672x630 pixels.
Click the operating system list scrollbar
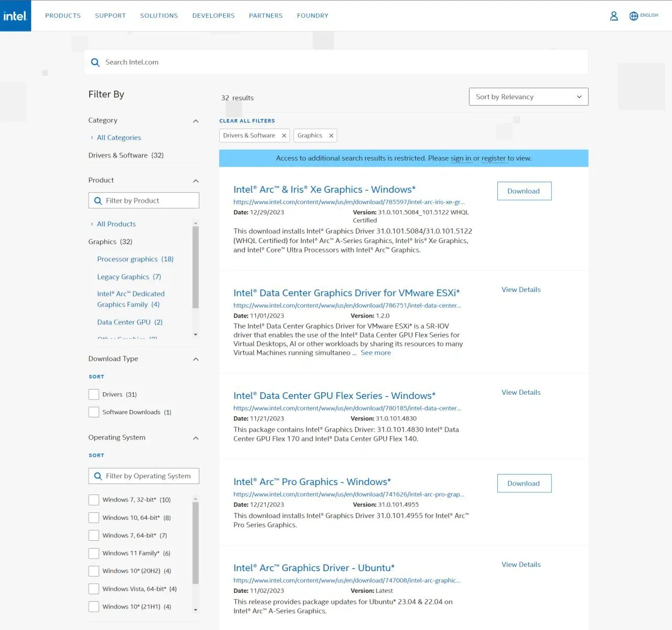196,543
